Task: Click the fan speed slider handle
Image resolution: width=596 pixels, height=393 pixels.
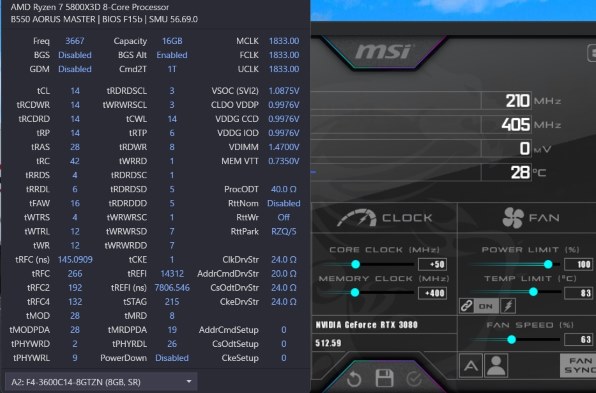Action: click(512, 339)
